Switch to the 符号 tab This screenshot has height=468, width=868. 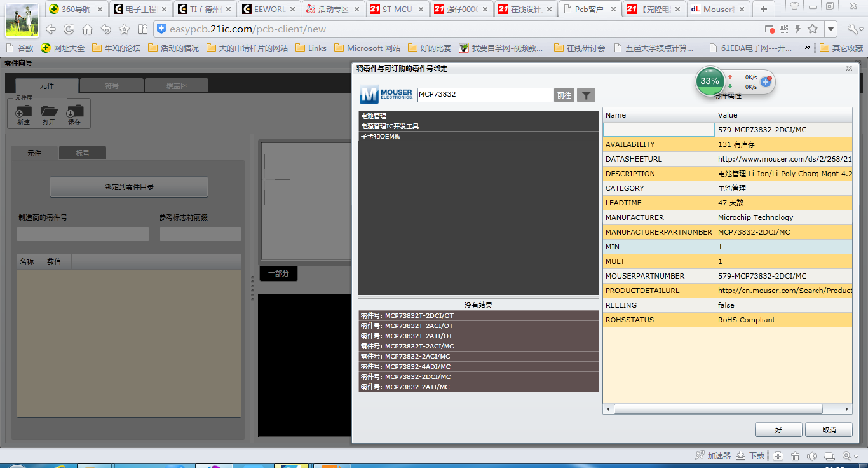[x=112, y=86]
